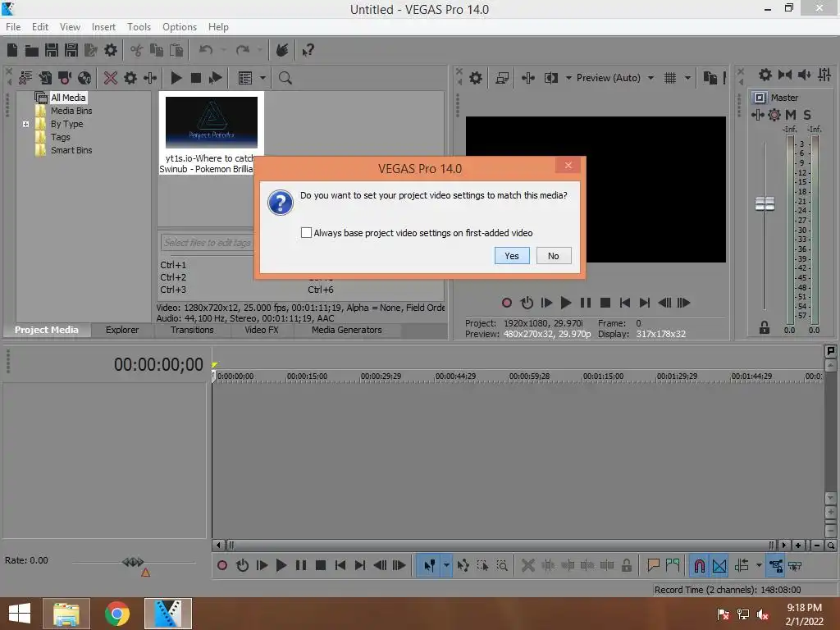
Task: Toggle the Master fader lock icon
Action: tap(765, 327)
